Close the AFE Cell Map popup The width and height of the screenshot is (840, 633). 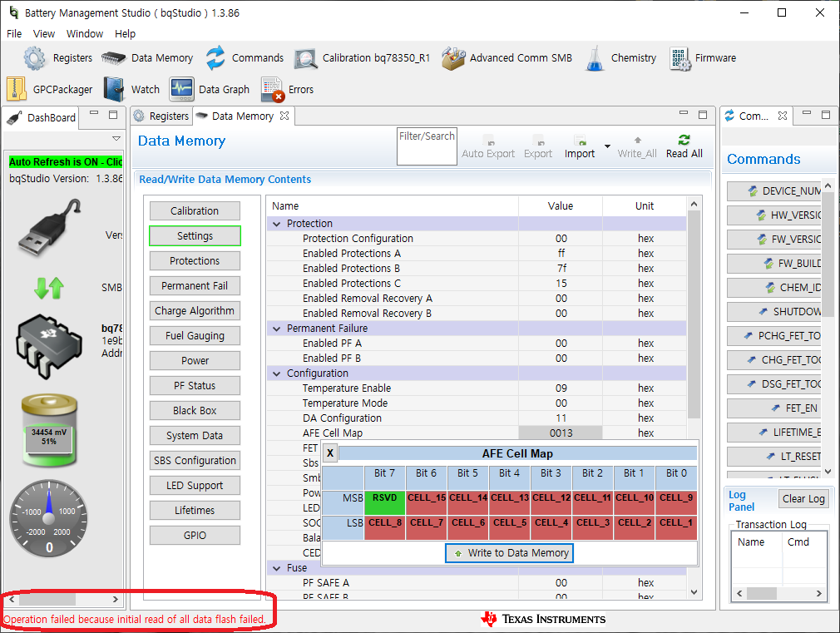click(330, 452)
